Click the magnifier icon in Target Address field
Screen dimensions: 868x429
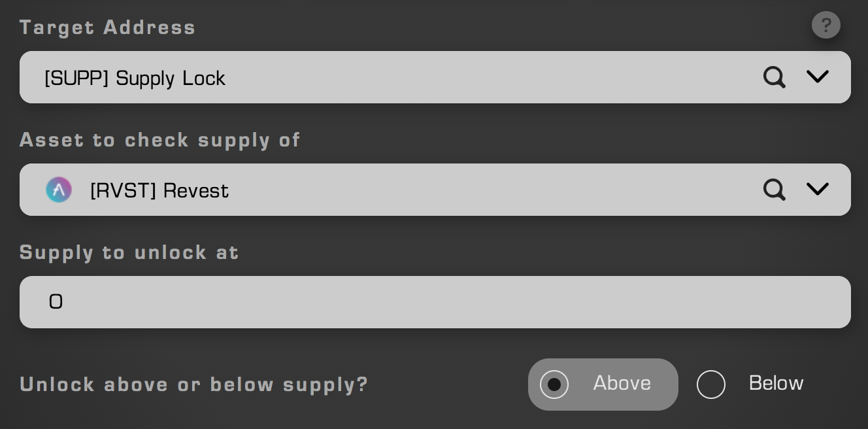point(775,77)
